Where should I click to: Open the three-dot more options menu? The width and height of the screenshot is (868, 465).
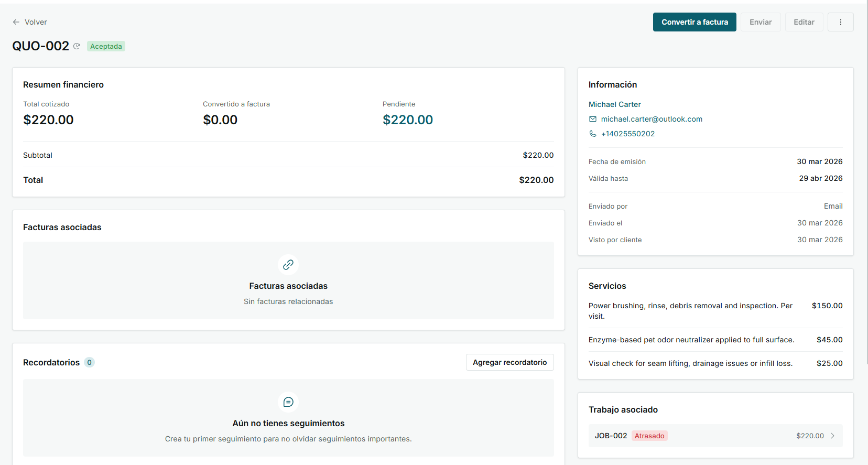click(x=841, y=22)
